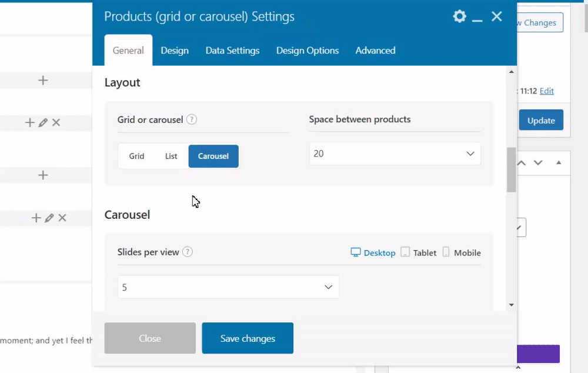Open Space between products dropdown
Image resolution: width=588 pixels, height=373 pixels.
[395, 154]
